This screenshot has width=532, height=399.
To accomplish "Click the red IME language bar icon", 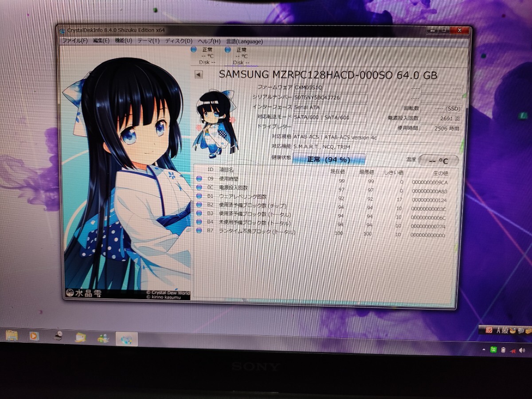I will point(489,330).
